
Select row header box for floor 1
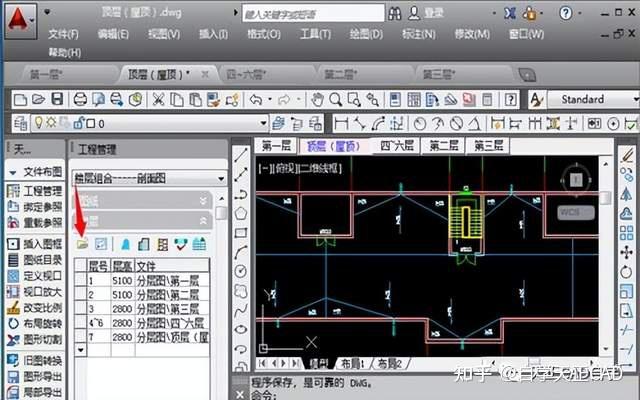(x=81, y=281)
